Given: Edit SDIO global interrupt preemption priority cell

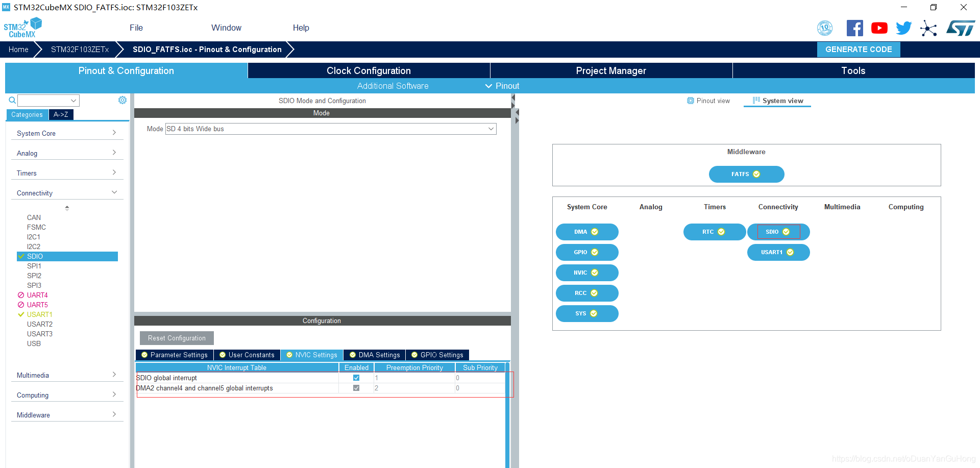Looking at the screenshot, I should 414,378.
